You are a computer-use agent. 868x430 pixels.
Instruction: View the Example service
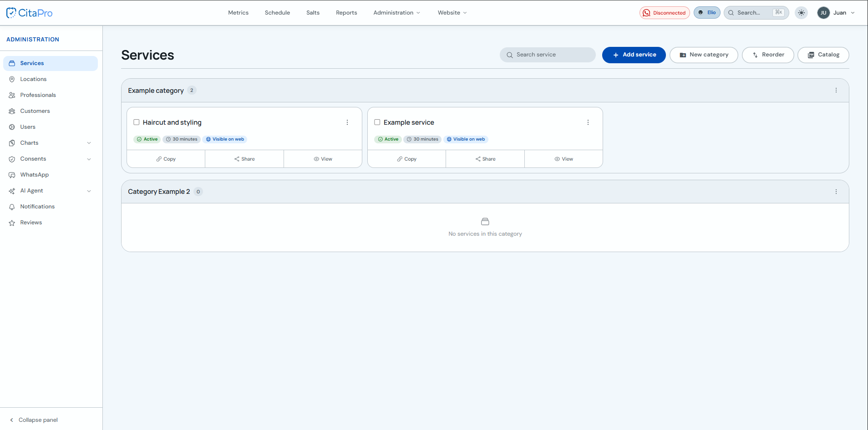[563, 159]
